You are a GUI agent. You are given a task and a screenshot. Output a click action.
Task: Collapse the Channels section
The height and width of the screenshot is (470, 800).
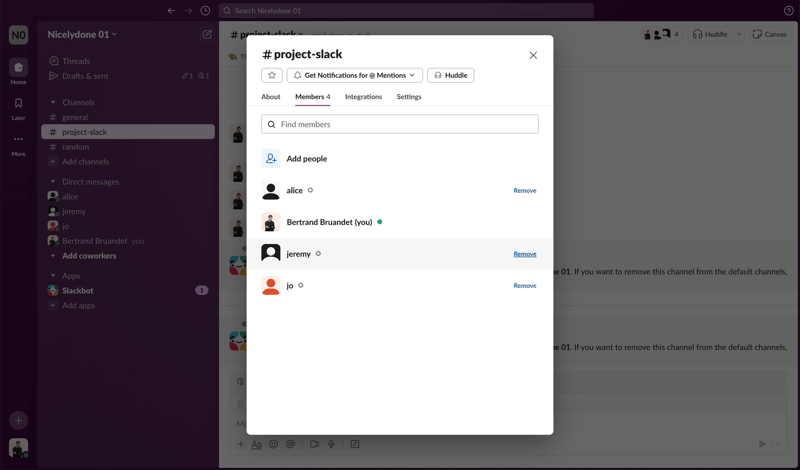coord(53,103)
